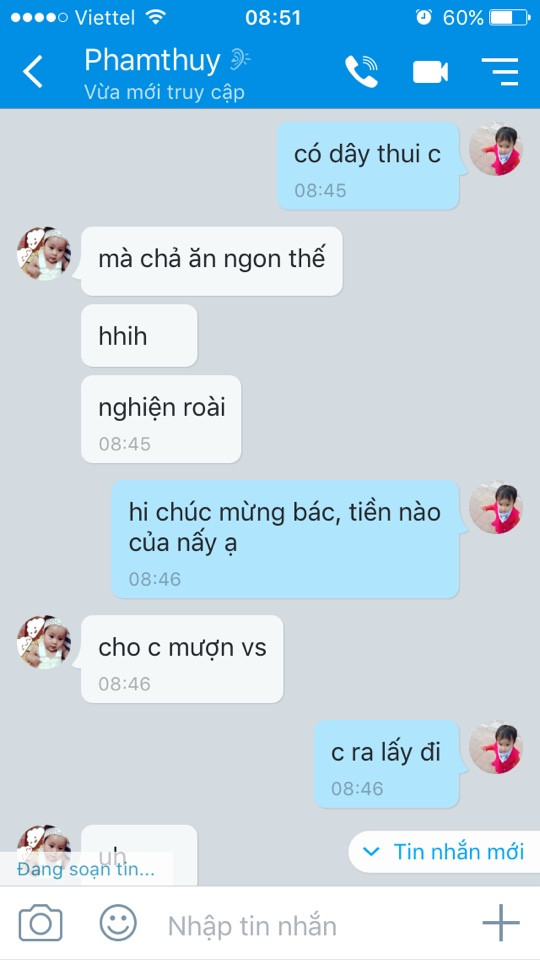Open the camera to send photo
This screenshot has width=540, height=960.
[40, 923]
